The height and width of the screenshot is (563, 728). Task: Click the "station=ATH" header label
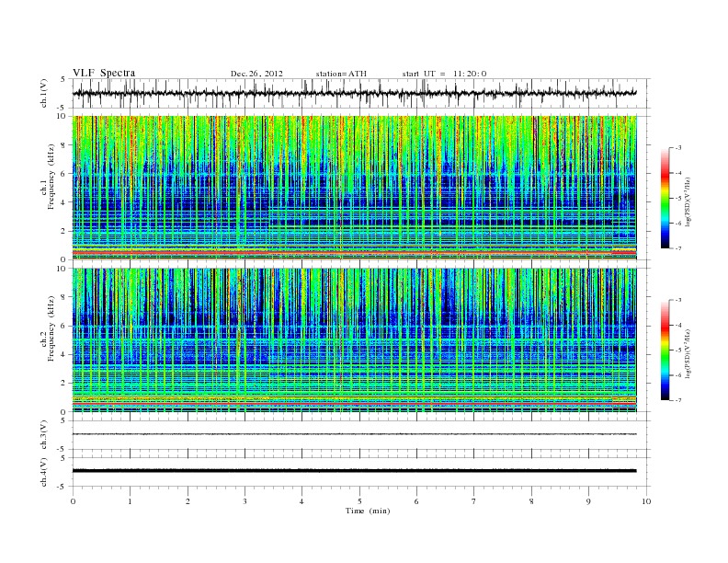click(341, 74)
